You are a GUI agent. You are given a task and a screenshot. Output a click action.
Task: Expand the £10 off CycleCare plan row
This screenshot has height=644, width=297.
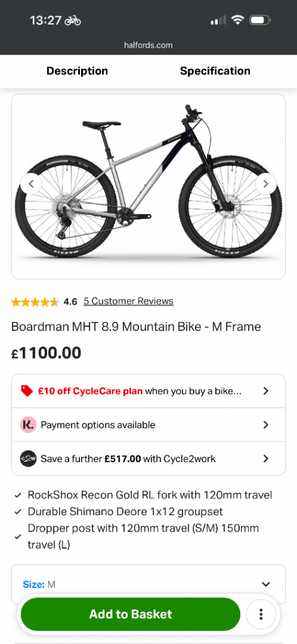(x=148, y=391)
